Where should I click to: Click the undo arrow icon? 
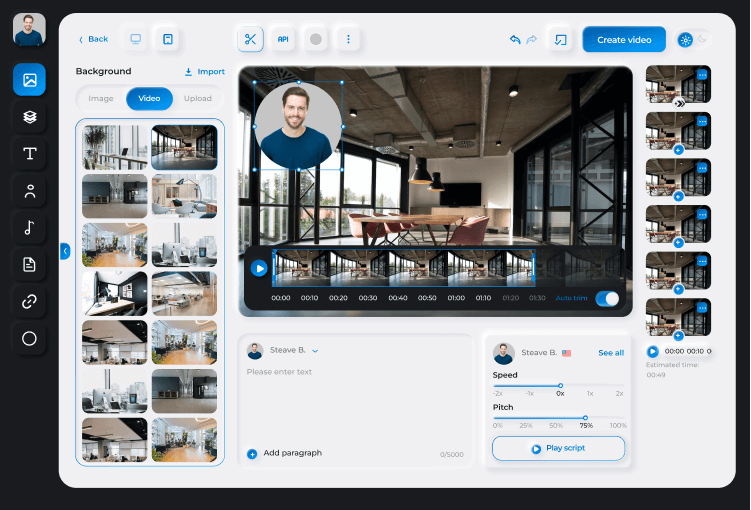pos(515,40)
